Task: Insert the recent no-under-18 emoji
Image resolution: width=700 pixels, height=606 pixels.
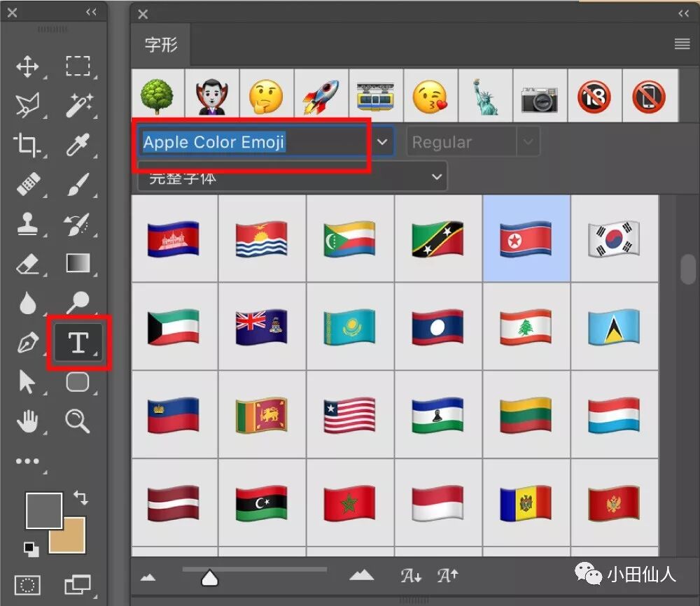Action: pyautogui.click(x=594, y=96)
